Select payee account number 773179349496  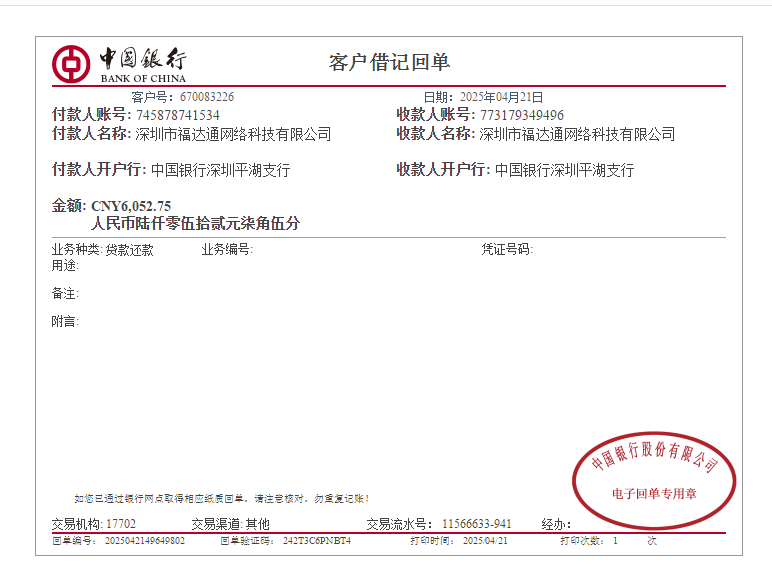522,115
